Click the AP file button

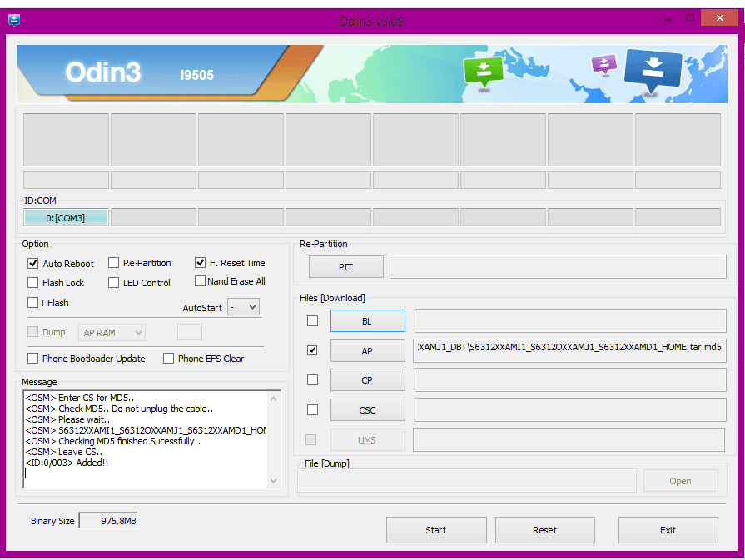pyautogui.click(x=368, y=351)
